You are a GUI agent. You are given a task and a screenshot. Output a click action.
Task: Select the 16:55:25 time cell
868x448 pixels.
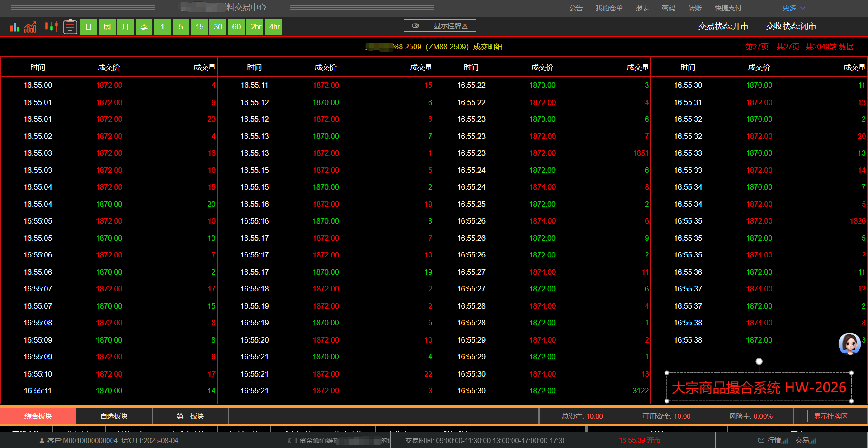(x=471, y=205)
